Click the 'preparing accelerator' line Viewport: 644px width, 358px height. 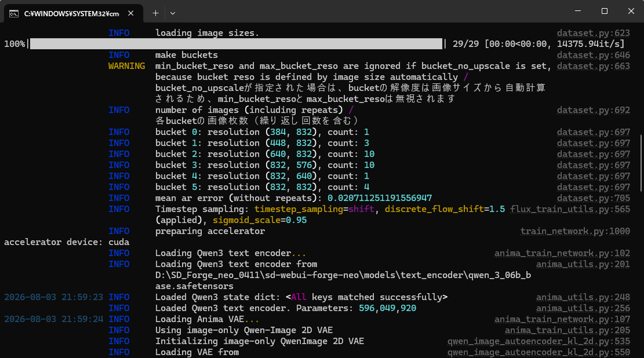pos(210,231)
